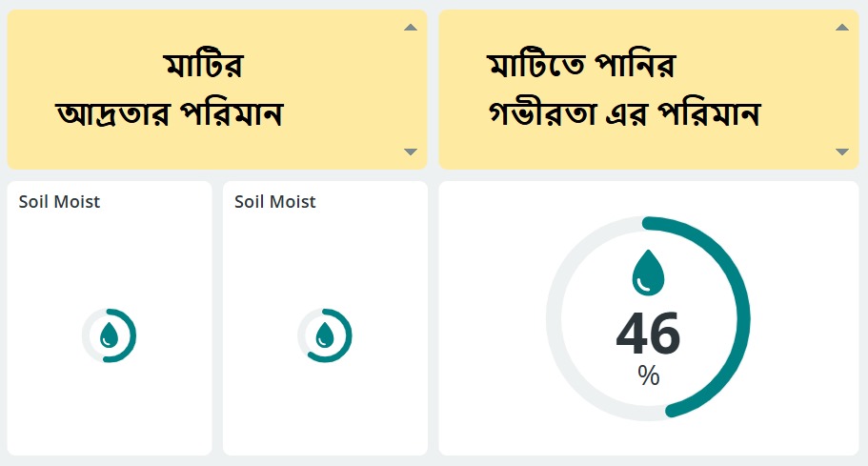Click the large water drop above 46
Image resolution: width=868 pixels, height=466 pixels.
click(649, 272)
